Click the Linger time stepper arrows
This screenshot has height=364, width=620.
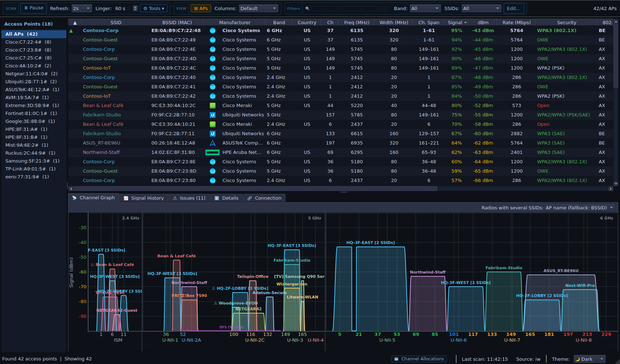tap(135, 8)
